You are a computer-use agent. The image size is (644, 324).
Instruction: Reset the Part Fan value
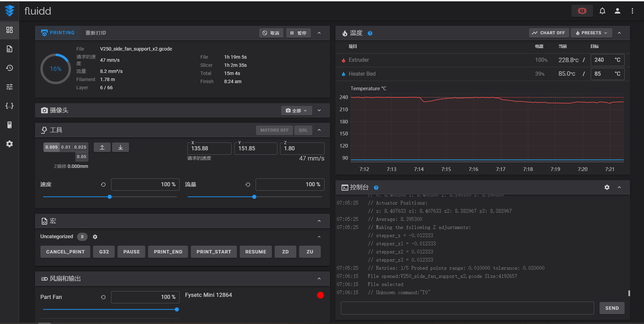103,297
